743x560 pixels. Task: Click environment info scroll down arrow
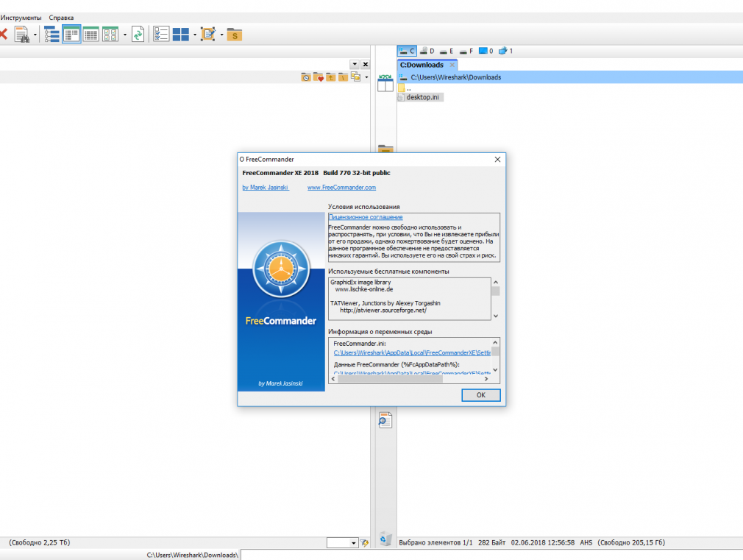[496, 370]
